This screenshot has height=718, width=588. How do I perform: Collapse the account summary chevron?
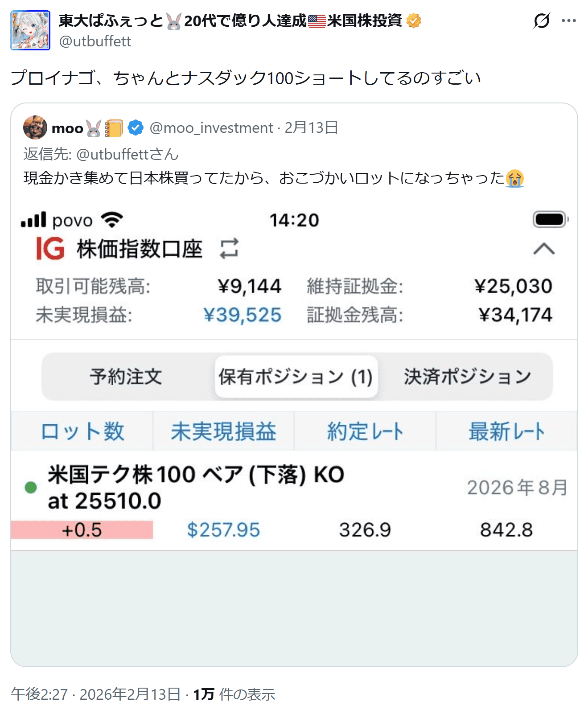[x=544, y=249]
